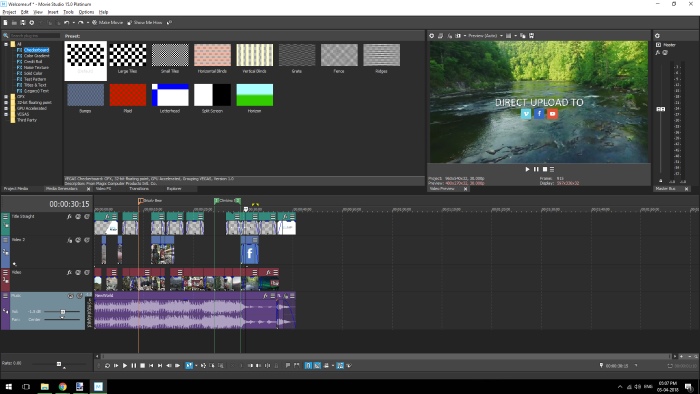The image size is (700, 394).
Task: Select Solid Color generator in tree
Action: (33, 73)
